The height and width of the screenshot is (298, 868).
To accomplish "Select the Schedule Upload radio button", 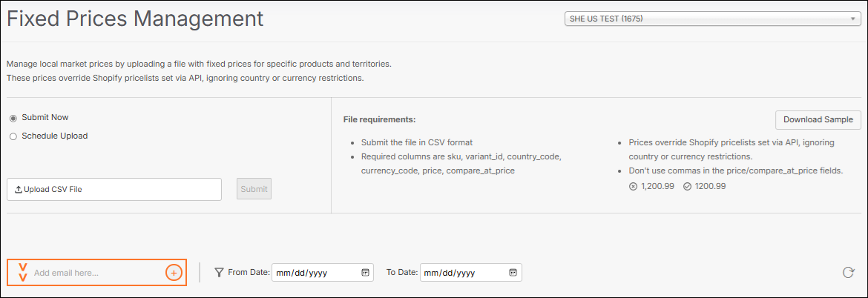I will tap(13, 136).
